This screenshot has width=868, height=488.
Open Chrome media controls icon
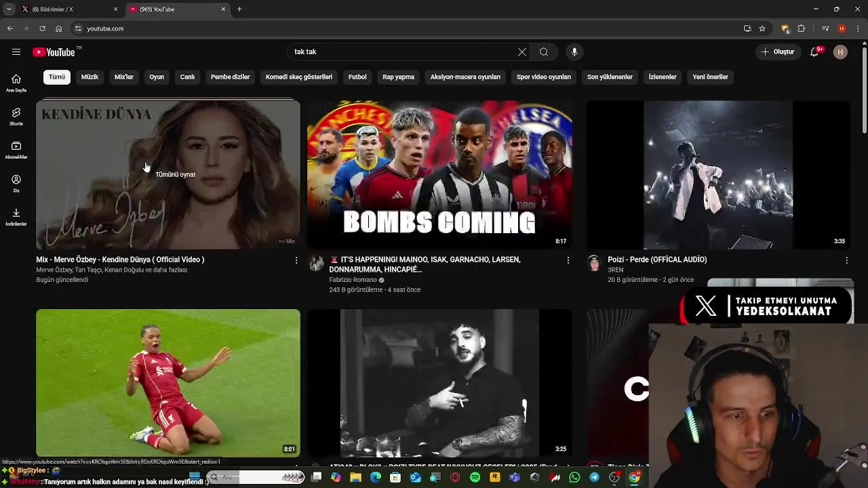825,28
